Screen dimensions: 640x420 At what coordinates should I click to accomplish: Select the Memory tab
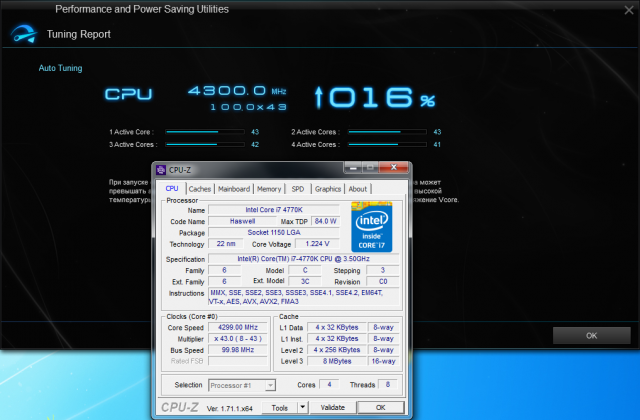point(269,189)
